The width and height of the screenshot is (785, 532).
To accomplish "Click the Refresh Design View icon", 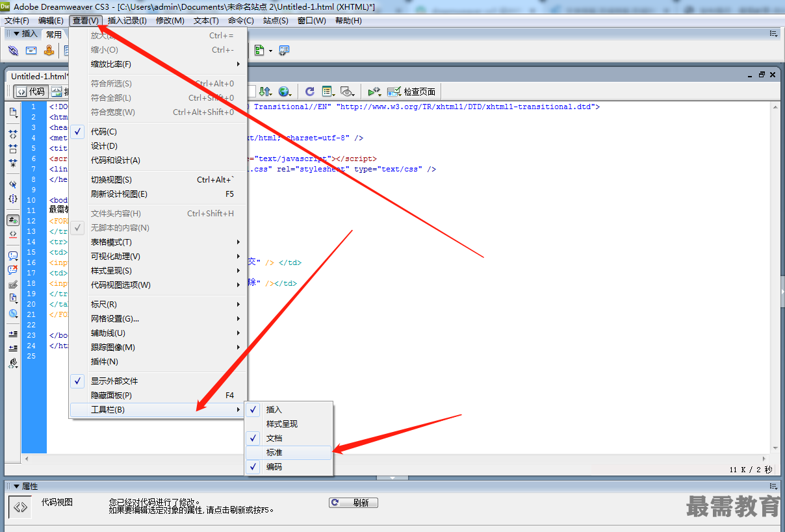I will (x=310, y=92).
